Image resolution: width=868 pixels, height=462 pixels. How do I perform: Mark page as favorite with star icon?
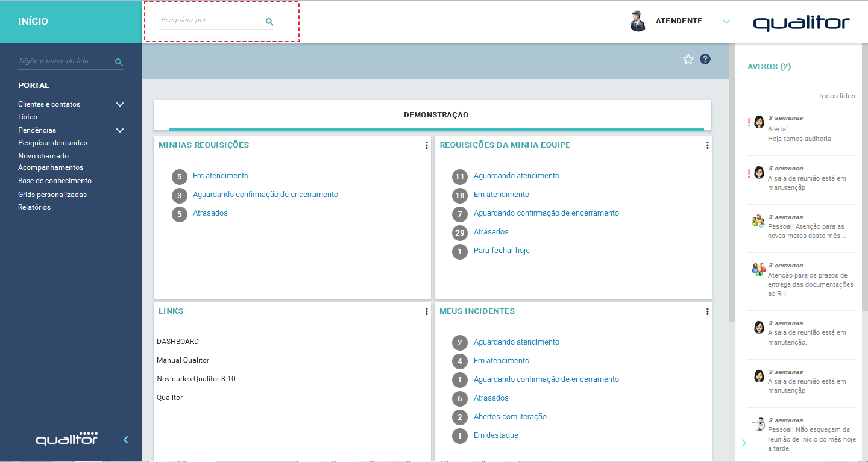(x=688, y=59)
